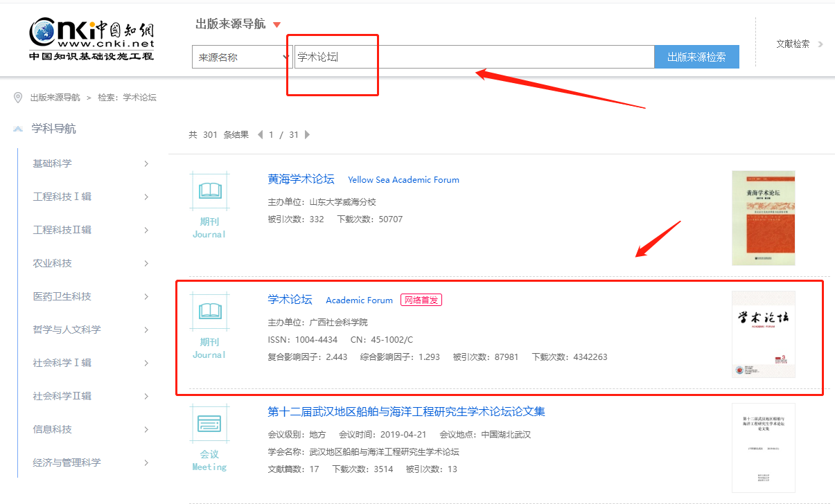The width and height of the screenshot is (835, 504).
Task: Select 农业科技 in subject navigation
Action: 52,263
